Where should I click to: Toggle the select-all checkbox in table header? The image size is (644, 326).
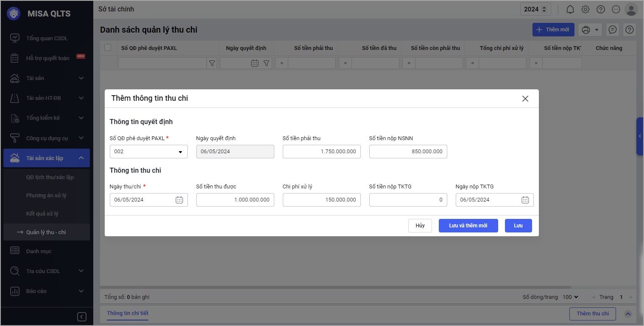[x=108, y=48]
